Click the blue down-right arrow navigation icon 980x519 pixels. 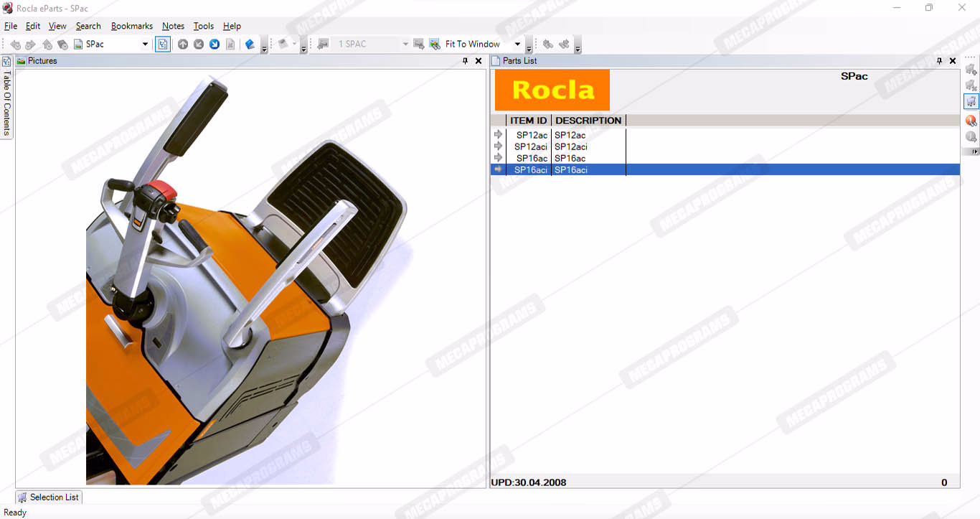pos(215,45)
